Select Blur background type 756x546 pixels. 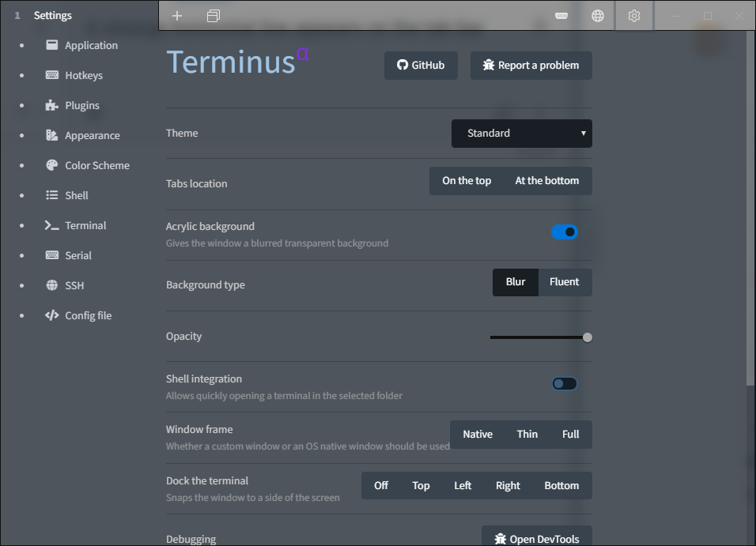(515, 282)
